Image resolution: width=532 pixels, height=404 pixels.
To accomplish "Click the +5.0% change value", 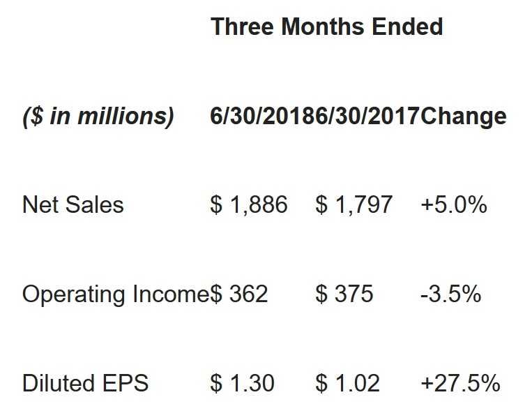I will [454, 205].
